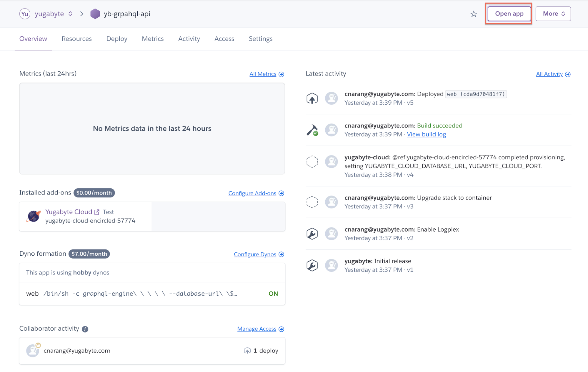
Task: Click the Collaborator activity info icon
Action: [x=85, y=329]
